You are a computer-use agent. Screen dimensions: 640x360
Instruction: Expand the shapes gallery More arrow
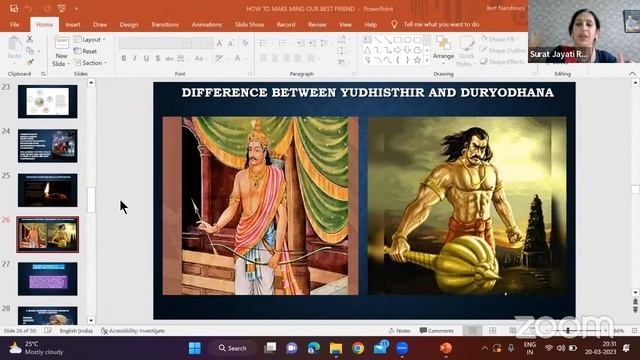click(x=427, y=60)
